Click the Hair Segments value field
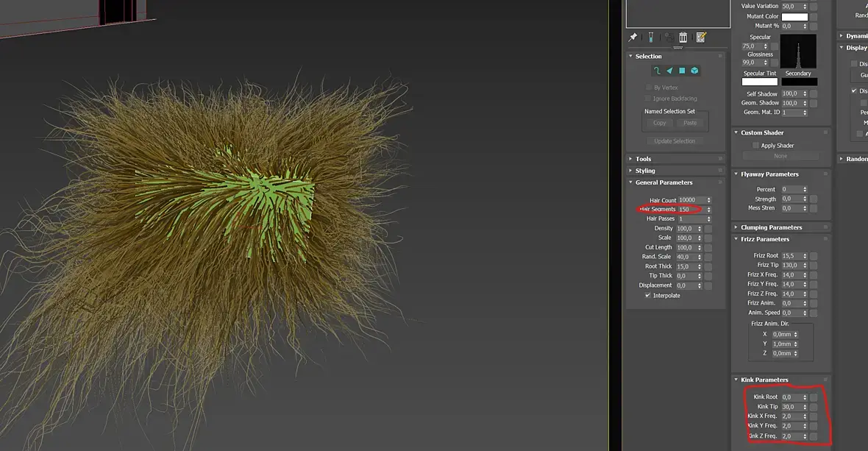The height and width of the screenshot is (451, 868). click(x=691, y=210)
